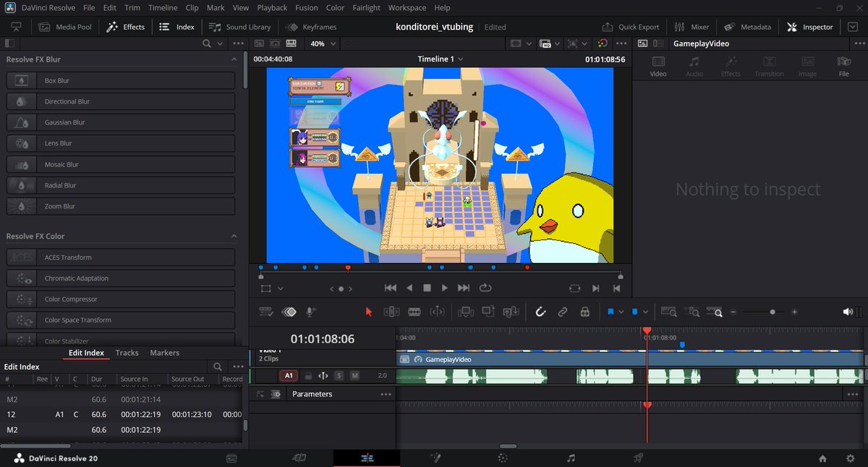The image size is (868, 467).
Task: Open the Sound Library panel
Action: [239, 27]
